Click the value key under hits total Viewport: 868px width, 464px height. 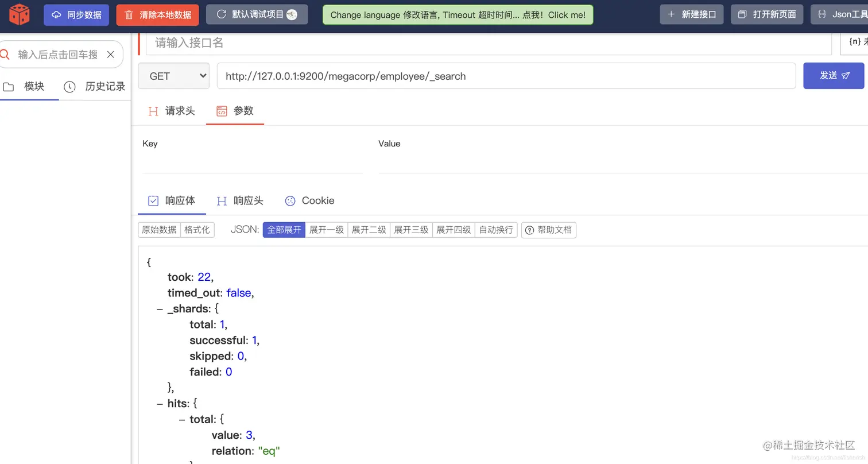pyautogui.click(x=226, y=435)
